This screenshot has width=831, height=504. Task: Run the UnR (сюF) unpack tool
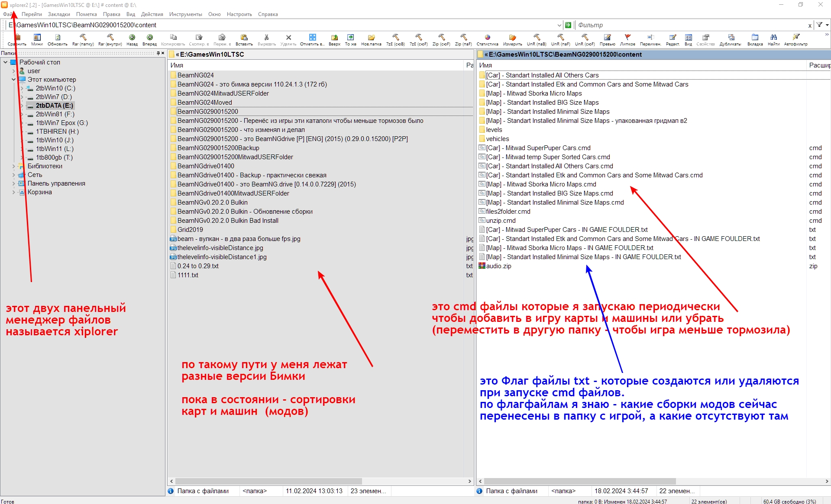pyautogui.click(x=585, y=39)
